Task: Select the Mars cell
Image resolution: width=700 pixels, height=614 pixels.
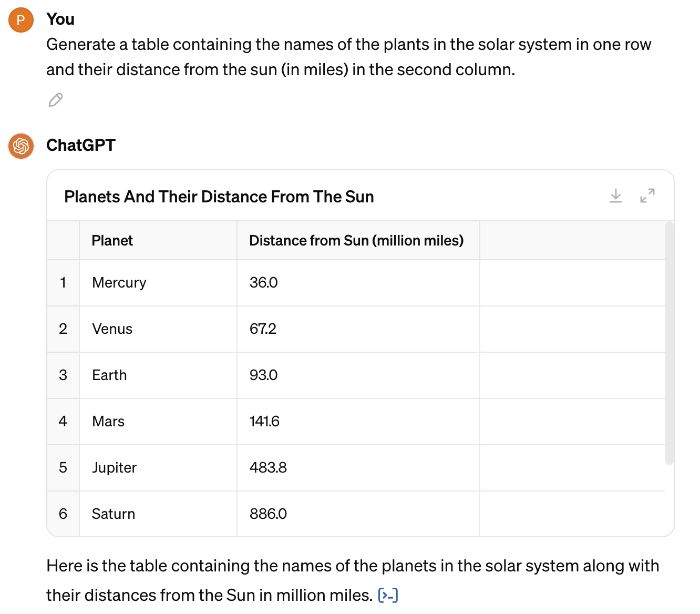Action: coord(158,422)
